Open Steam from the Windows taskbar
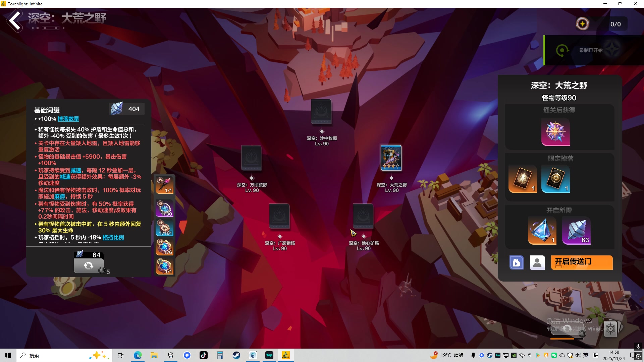Image resolution: width=644 pixels, height=362 pixels. 236,355
